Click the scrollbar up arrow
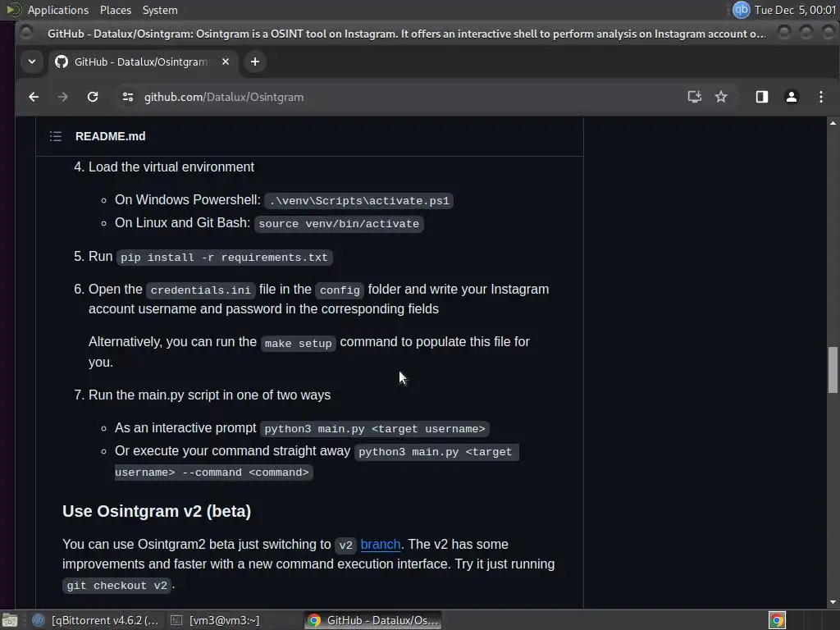This screenshot has width=840, height=630. click(x=833, y=123)
